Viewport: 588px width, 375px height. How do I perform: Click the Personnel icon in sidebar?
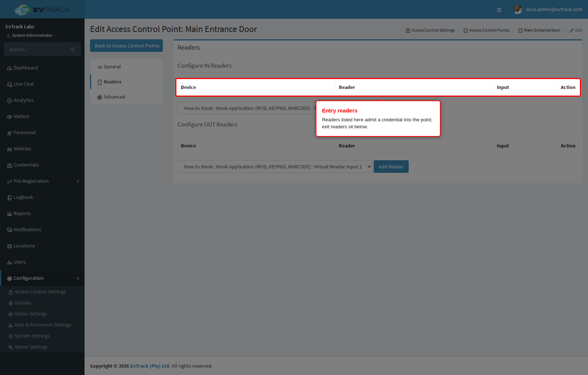pyautogui.click(x=10, y=133)
